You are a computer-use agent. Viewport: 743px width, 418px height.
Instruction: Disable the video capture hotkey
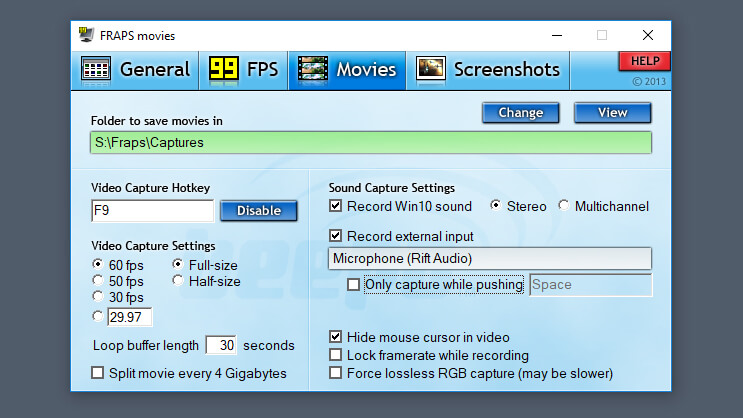(259, 210)
